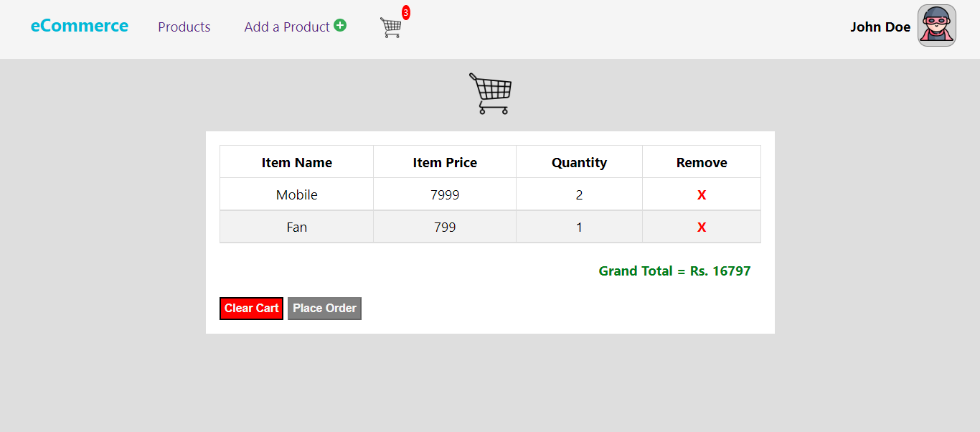Click the John Doe username text
Viewport: 980px width, 432px height.
click(880, 27)
